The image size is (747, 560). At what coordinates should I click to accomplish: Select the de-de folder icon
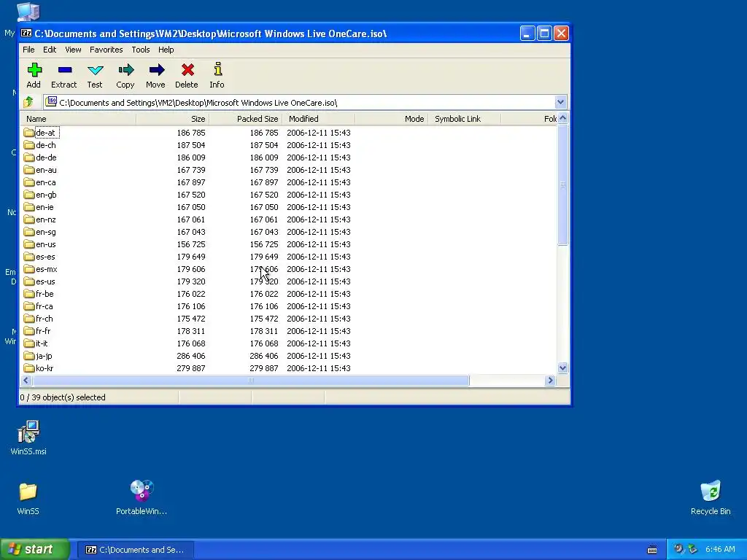pos(29,157)
